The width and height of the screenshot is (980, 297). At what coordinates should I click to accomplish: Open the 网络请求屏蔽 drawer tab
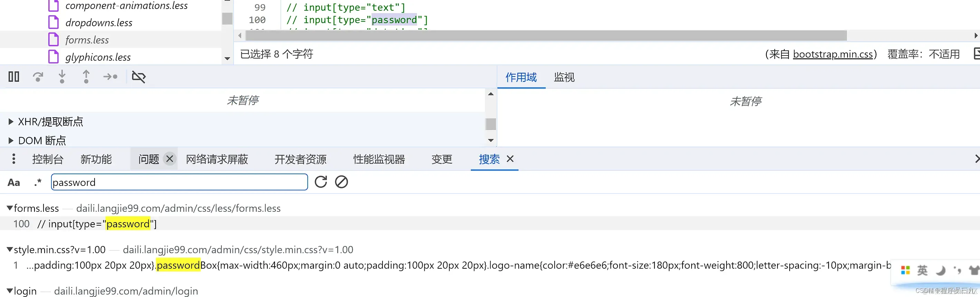click(217, 159)
